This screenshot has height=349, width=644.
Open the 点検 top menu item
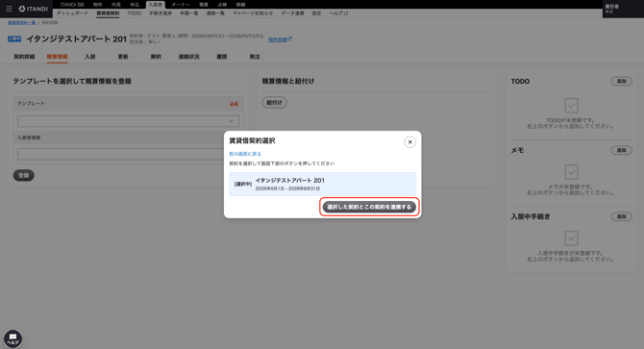pos(222,5)
